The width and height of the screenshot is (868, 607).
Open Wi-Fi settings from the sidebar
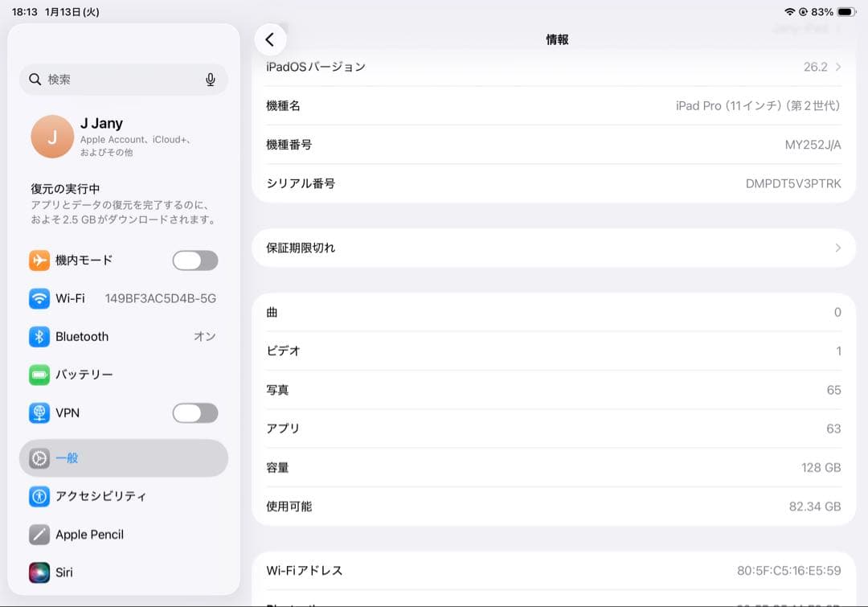(39, 298)
